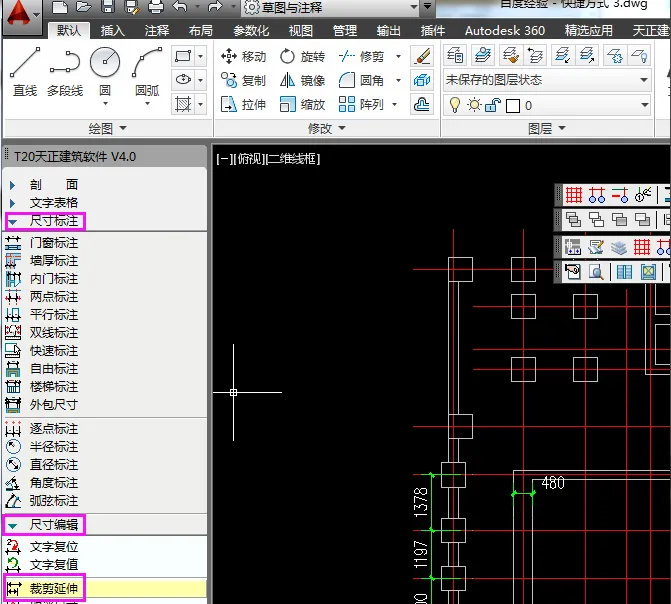Click the 俯视 view label in viewport
This screenshot has height=604, width=671.
click(x=251, y=159)
